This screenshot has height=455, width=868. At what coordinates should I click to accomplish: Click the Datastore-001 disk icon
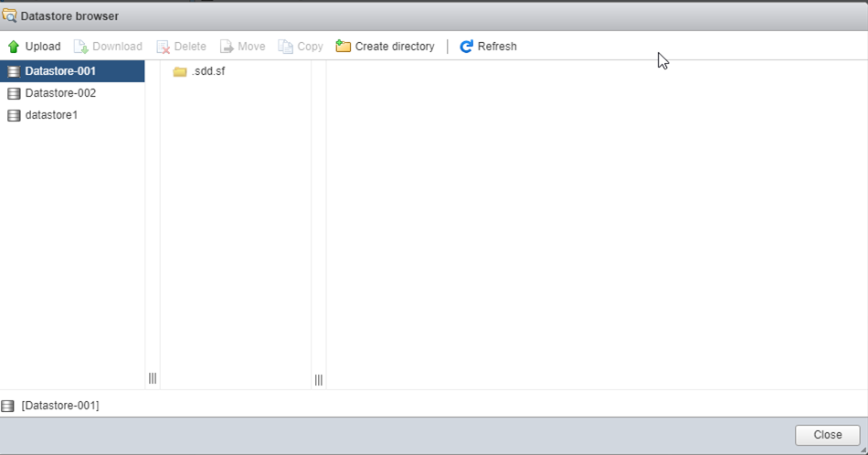[14, 71]
